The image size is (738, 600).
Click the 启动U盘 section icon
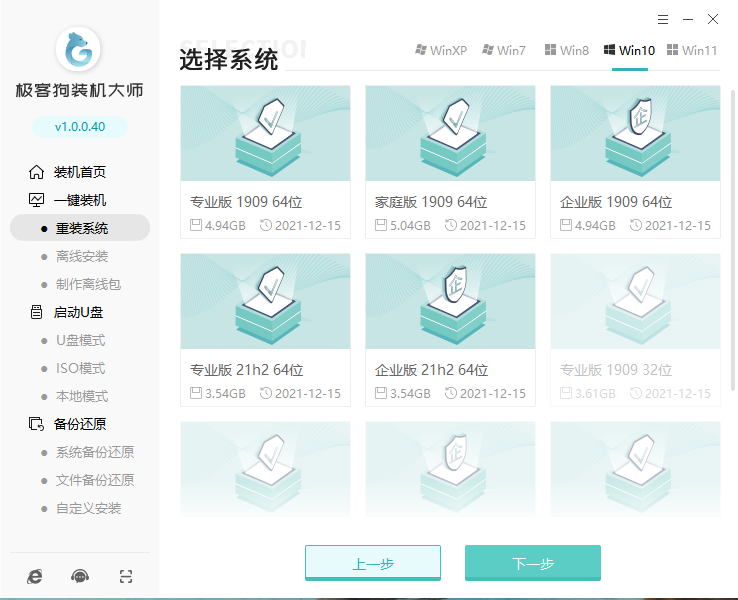37,312
